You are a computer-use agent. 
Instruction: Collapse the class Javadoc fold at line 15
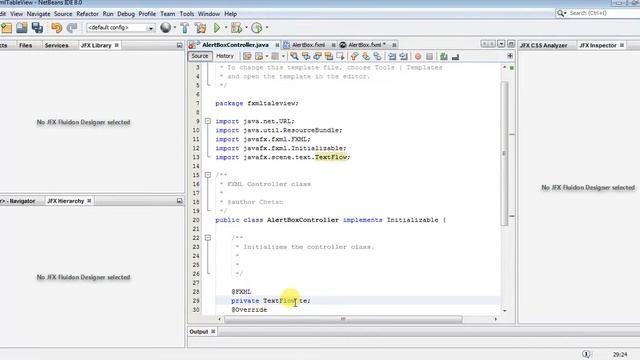point(208,175)
